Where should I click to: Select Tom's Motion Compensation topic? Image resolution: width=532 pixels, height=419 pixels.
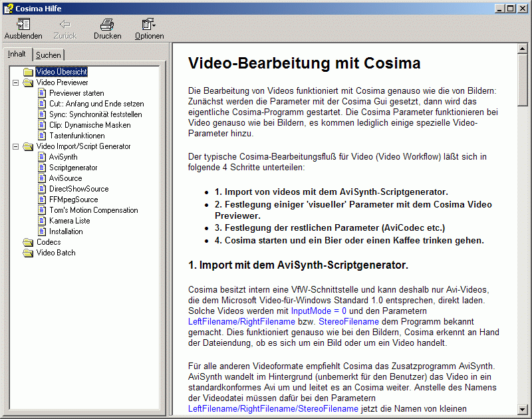(93, 210)
